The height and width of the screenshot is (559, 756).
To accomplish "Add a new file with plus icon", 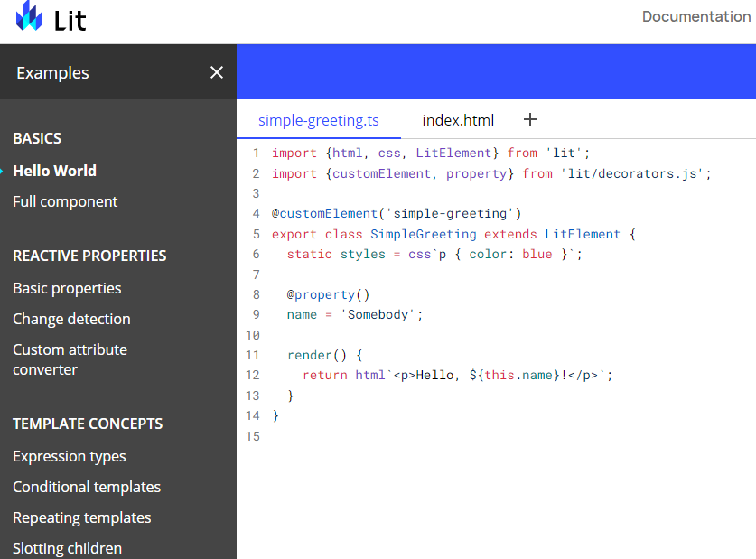I will click(x=530, y=119).
